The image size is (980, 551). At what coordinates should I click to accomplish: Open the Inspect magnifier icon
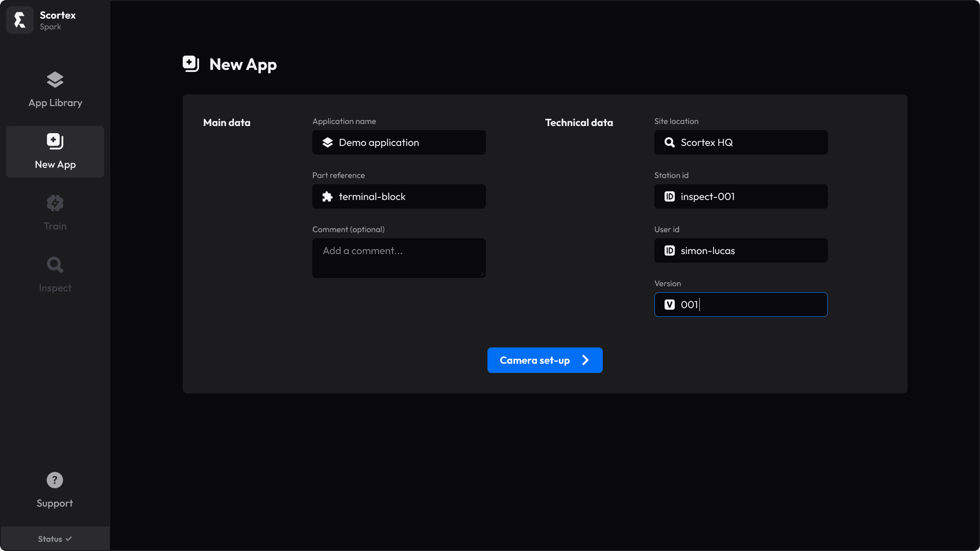55,265
